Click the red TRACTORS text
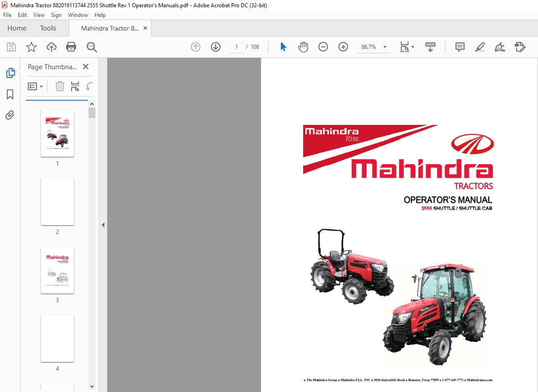Image resolution: width=538 pixels, height=392 pixels. 474,186
